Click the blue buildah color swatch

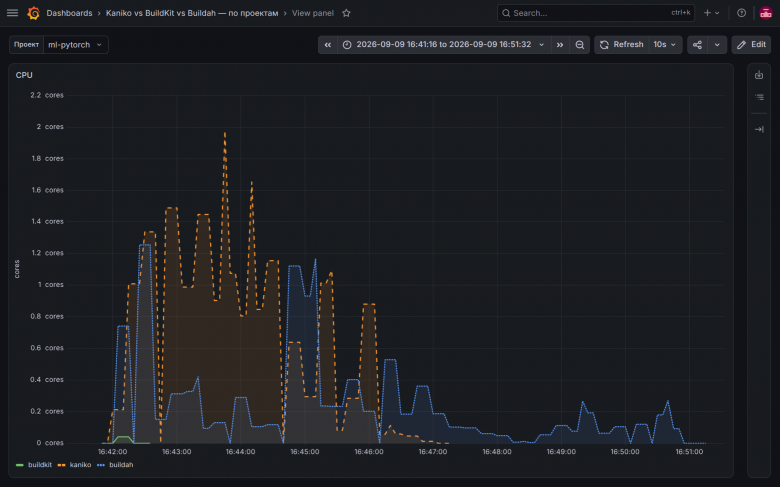(x=101, y=465)
